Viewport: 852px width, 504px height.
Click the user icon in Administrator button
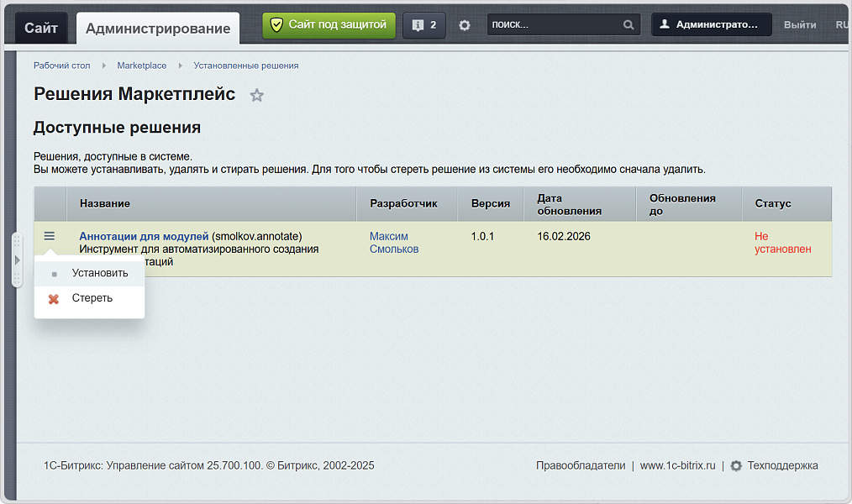pyautogui.click(x=665, y=25)
